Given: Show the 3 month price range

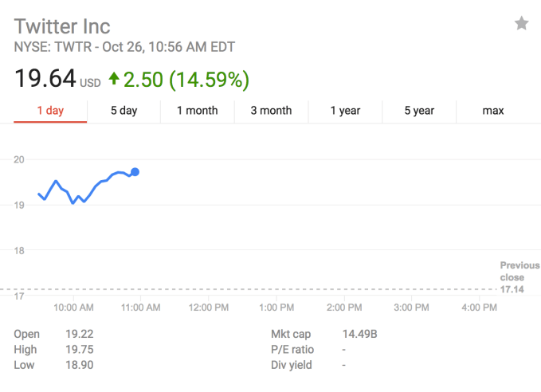Looking at the screenshot, I should pos(271,111).
